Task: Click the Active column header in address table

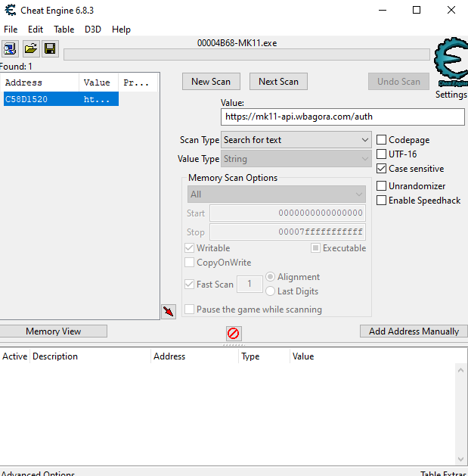Action: [14, 356]
